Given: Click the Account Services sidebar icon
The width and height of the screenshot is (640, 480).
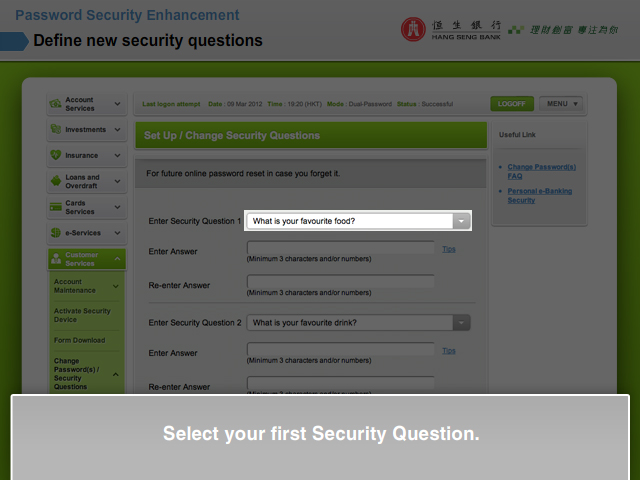Looking at the screenshot, I should 55,104.
